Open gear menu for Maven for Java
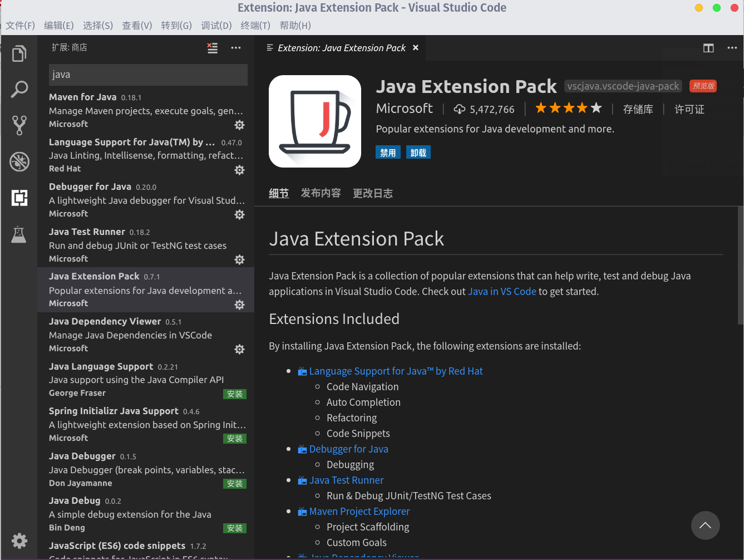 [239, 125]
